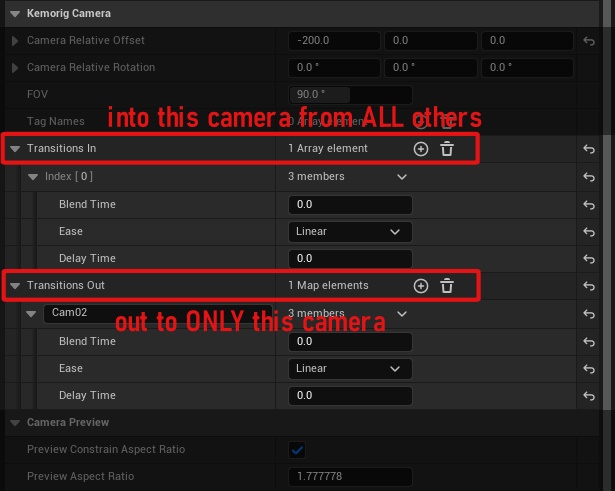Collapse the Transitions Out section
The height and width of the screenshot is (491, 615).
coord(15,285)
